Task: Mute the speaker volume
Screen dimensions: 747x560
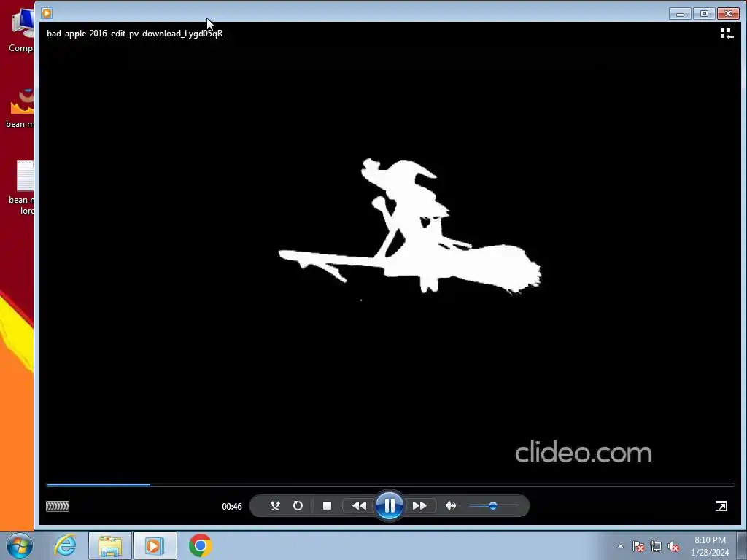Action: 451,506
